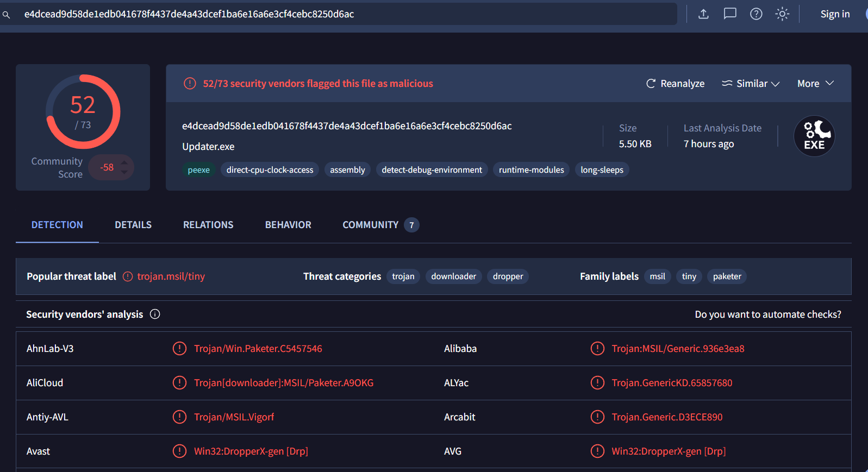Toggle the light/dark theme sun icon
This screenshot has height=472, width=868.
[782, 14]
